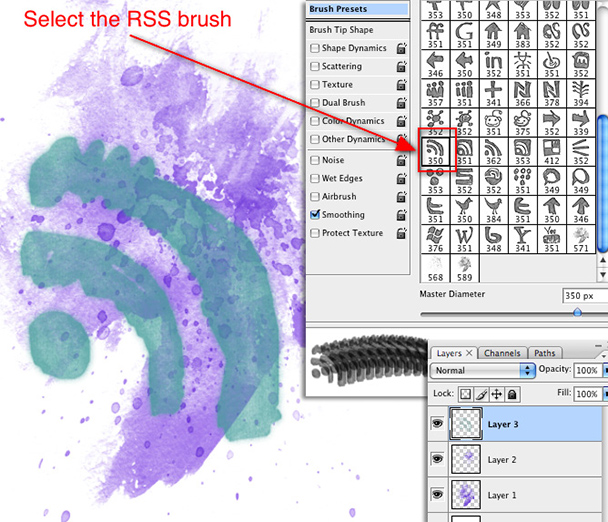Screen dimensions: 608x522
Task: Close the Layers tab with its X
Action: pos(469,353)
